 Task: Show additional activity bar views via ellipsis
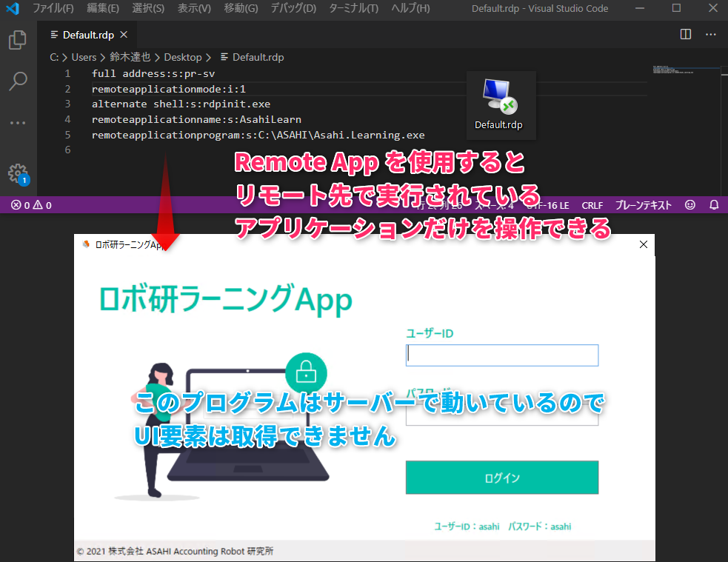coord(18,123)
